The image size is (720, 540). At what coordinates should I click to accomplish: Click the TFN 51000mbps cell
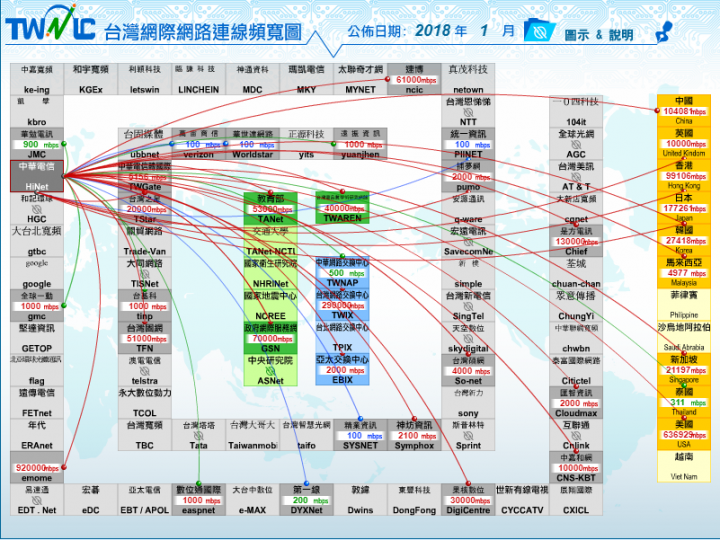tap(144, 338)
